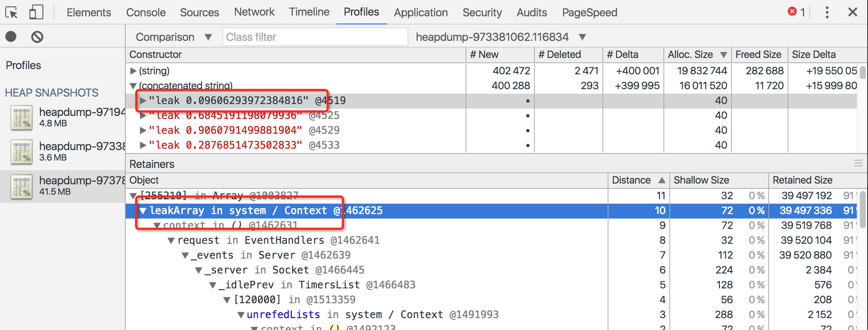Sort by the Constructor column header
This screenshot has height=330, width=868.
(296, 55)
